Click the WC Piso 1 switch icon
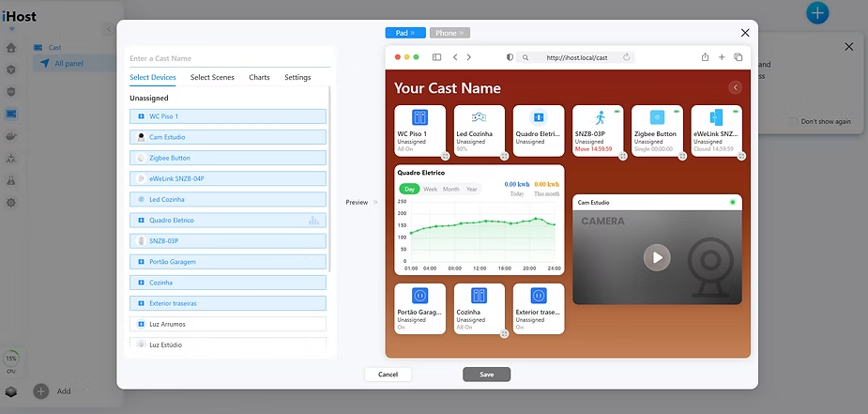This screenshot has height=414, width=868. (x=419, y=117)
